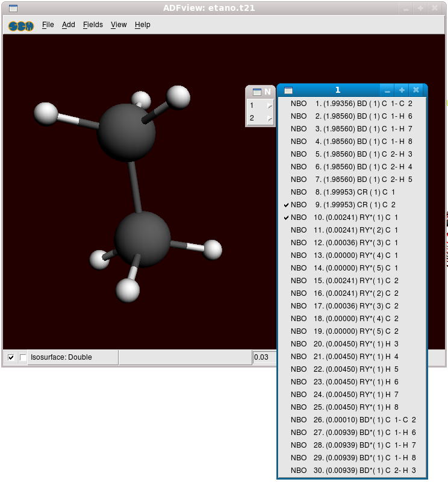The width and height of the screenshot is (448, 482).
Task: Open the Add menu
Action: point(69,25)
